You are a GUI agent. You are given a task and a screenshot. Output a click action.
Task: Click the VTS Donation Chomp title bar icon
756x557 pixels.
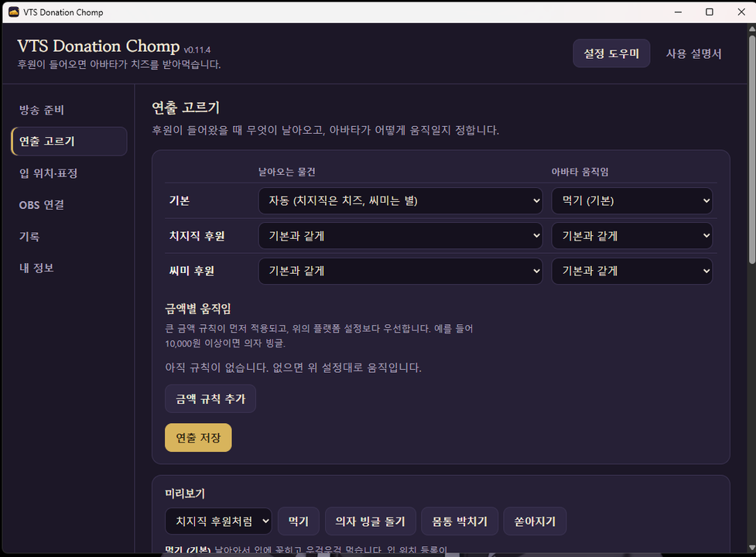click(x=14, y=12)
